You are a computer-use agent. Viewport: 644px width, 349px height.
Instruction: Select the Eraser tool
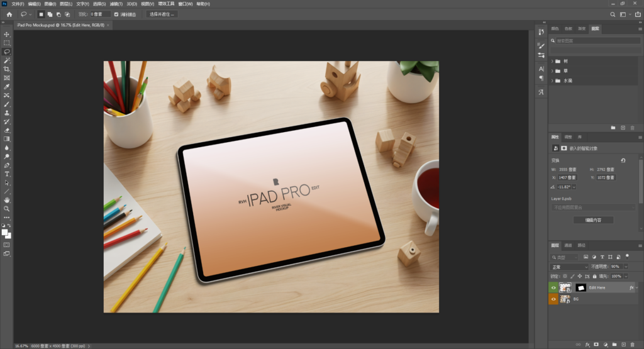pos(6,130)
